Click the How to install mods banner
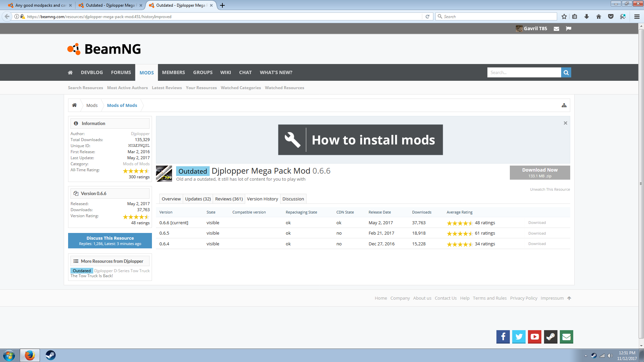644x362 pixels. 361,140
